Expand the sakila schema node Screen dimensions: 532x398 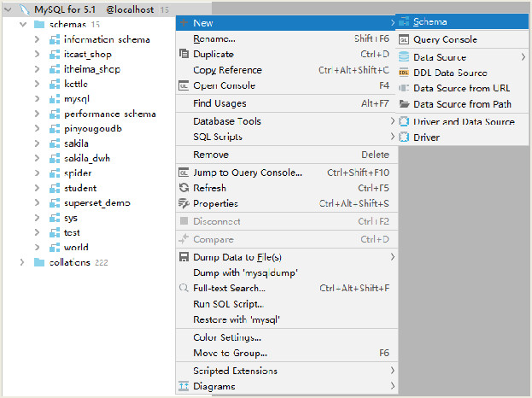[x=38, y=143]
